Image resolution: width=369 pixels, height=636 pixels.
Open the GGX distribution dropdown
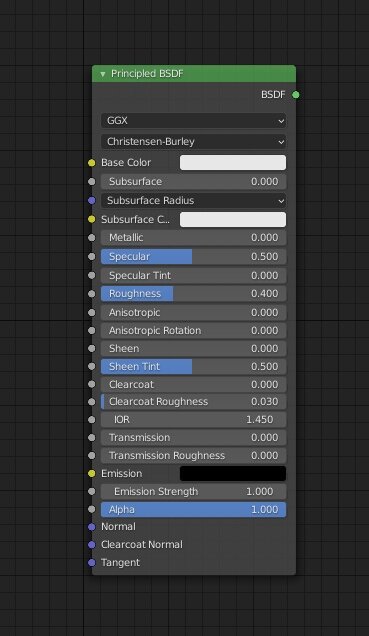pyautogui.click(x=193, y=120)
